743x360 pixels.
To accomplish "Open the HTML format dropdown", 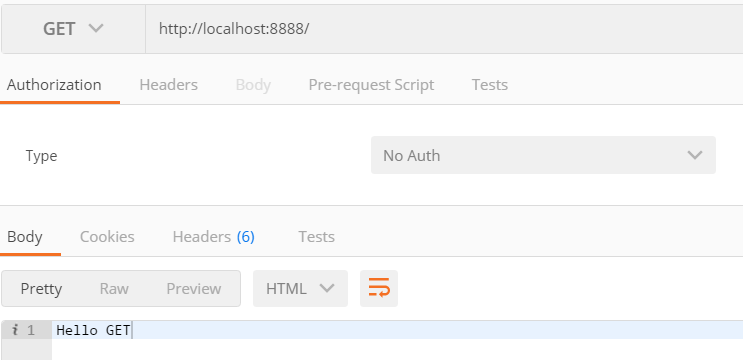I will [300, 288].
